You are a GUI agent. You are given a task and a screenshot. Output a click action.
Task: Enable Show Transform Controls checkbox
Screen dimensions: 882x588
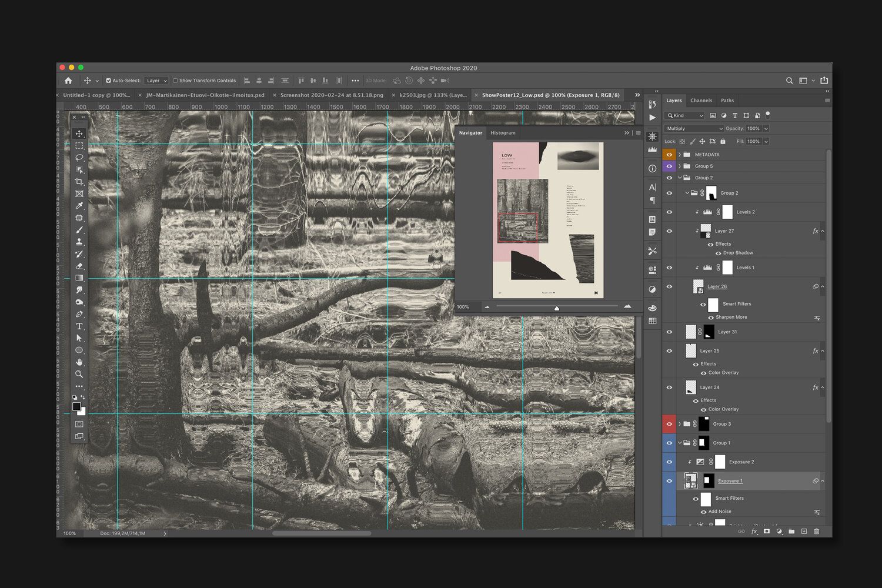coord(175,81)
